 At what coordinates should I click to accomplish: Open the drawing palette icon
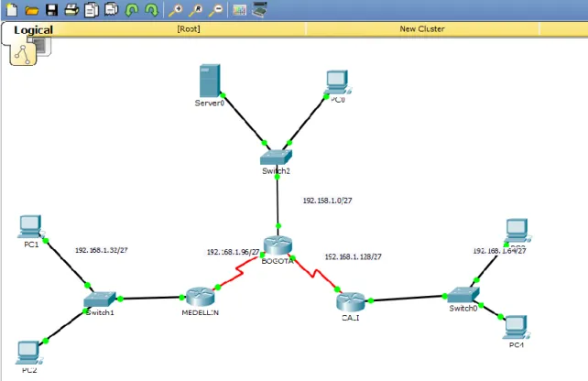click(x=239, y=10)
